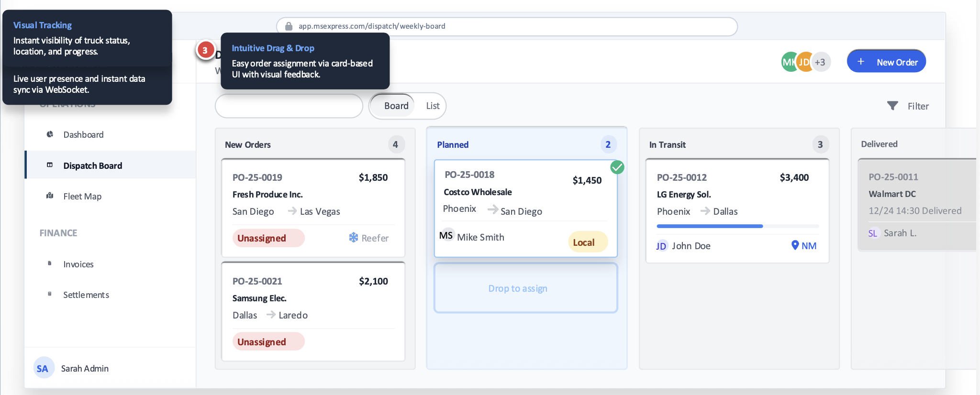This screenshot has height=395, width=980.
Task: Click the New Orders count badge 4
Action: 396,144
